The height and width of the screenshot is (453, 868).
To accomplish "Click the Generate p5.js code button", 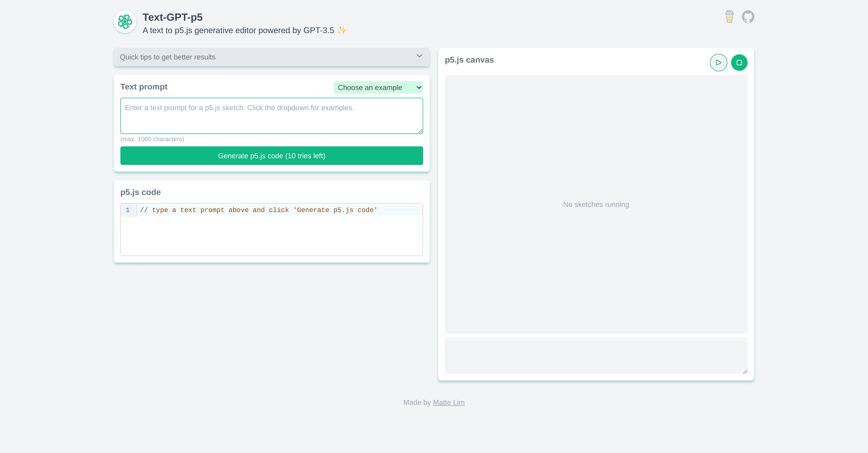I will (271, 155).
